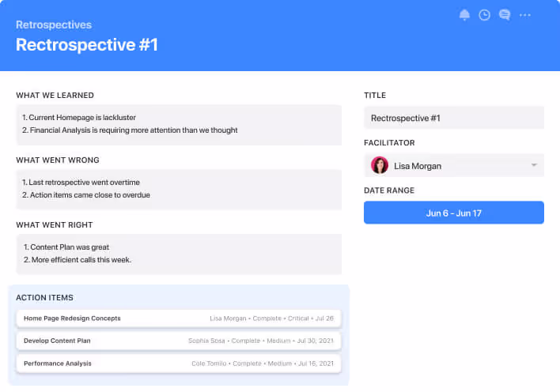Viewport: 560px width, 392px height.
Task: Click the Rectrospective #1 header title
Action: point(87,45)
